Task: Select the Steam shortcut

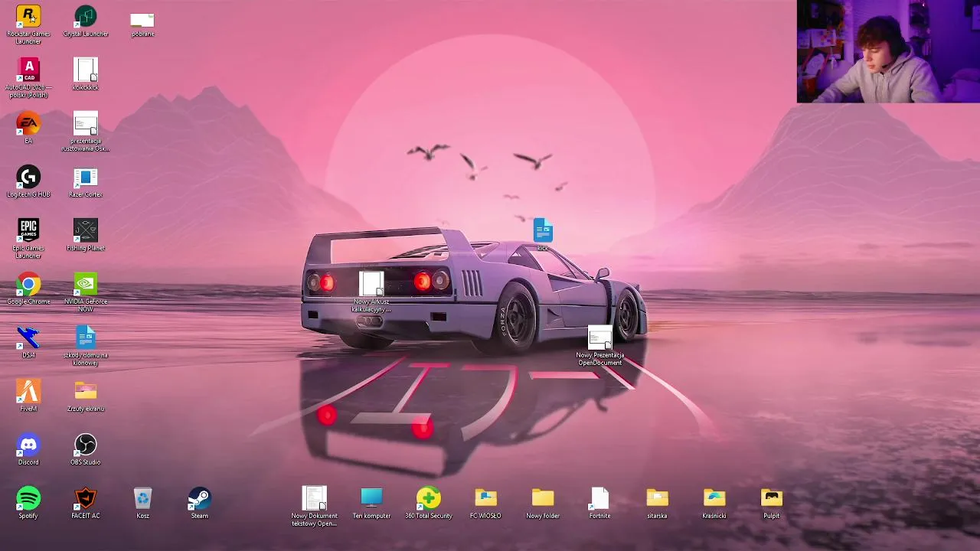Action: tap(200, 503)
